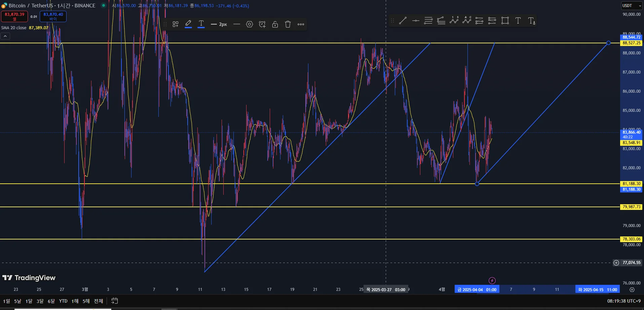The image size is (644, 310).
Task: Select the horizontal line tool
Action: 416,20
